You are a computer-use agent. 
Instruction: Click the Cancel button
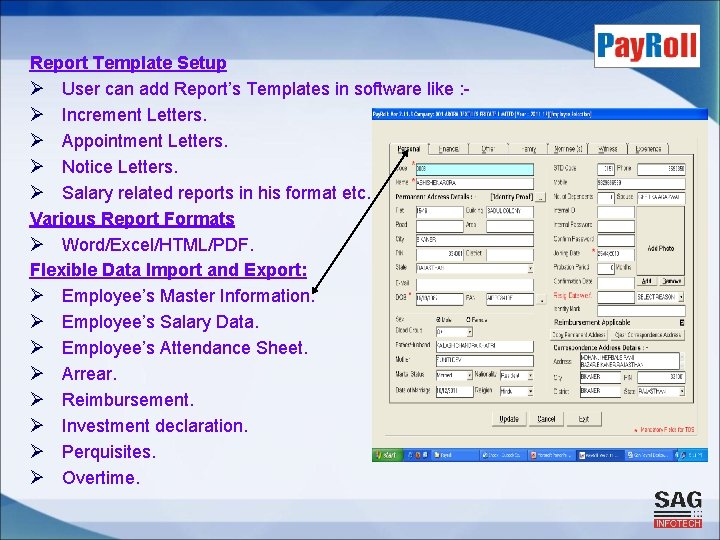coord(546,419)
